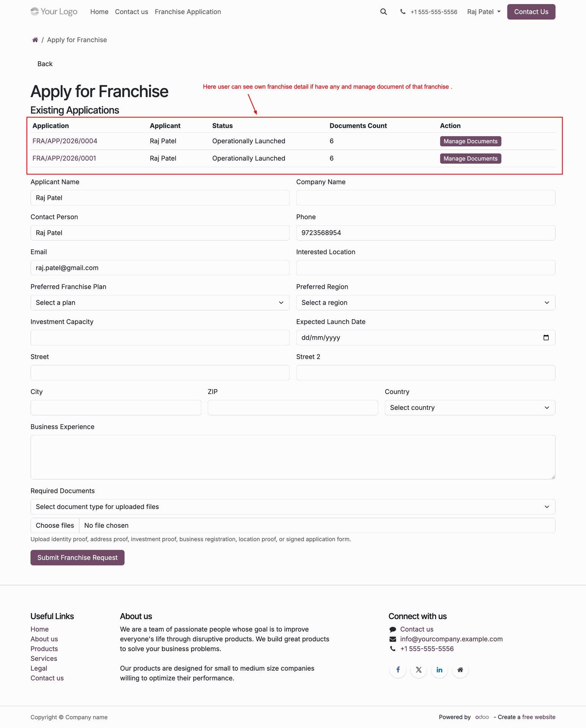Viewport: 586px width, 728px height.
Task: Click the home icon in footer socials
Action: pyautogui.click(x=460, y=670)
